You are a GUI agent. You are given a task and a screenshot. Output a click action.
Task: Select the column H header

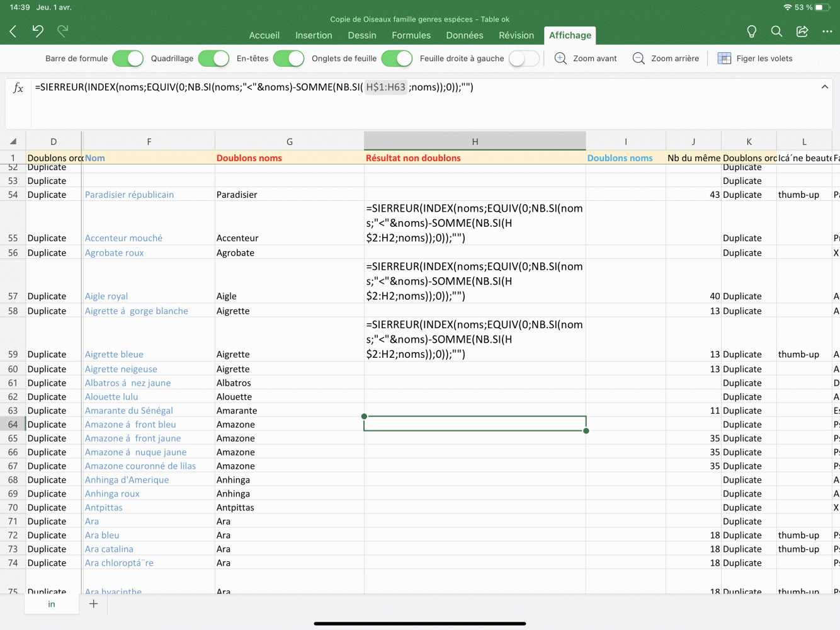coord(475,142)
